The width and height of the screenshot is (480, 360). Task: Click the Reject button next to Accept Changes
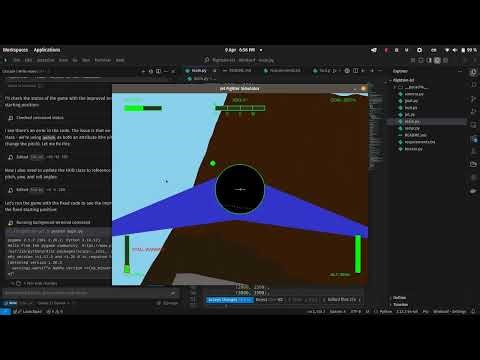point(269,300)
